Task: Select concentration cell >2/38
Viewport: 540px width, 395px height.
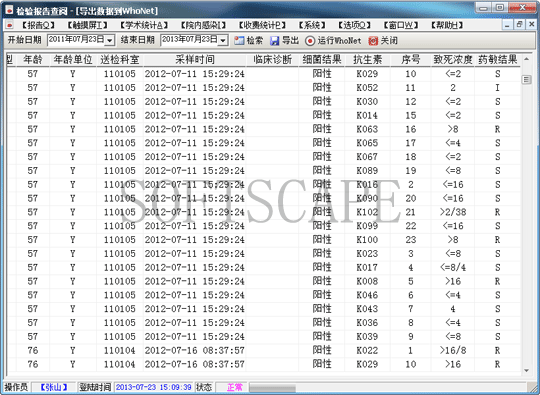Action: pos(453,212)
